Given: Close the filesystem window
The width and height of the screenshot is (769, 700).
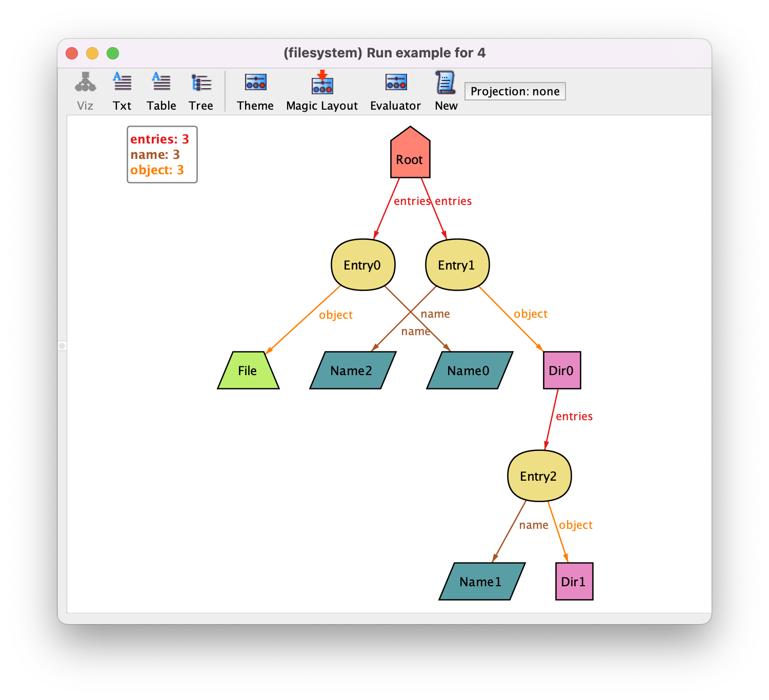Looking at the screenshot, I should 72,53.
